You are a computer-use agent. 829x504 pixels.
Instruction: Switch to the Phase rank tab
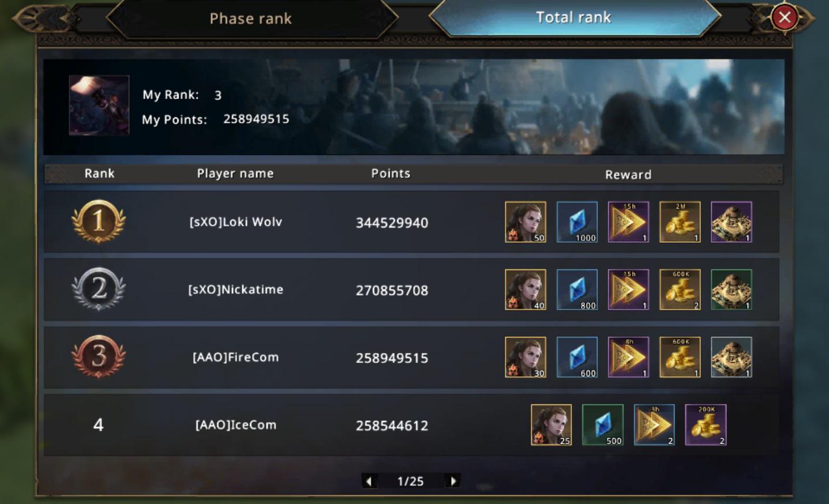(x=251, y=18)
